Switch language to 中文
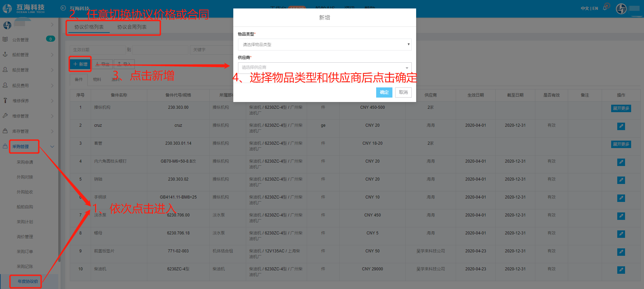This screenshot has width=644, height=289. tap(585, 8)
